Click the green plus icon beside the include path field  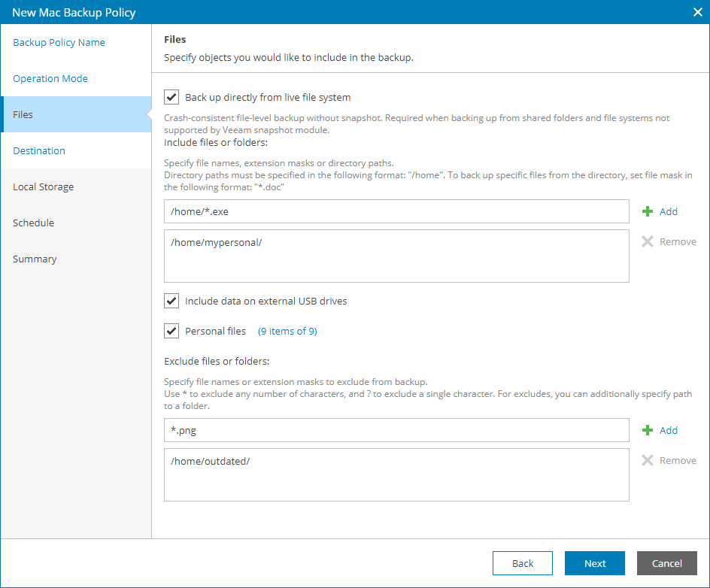coord(648,212)
